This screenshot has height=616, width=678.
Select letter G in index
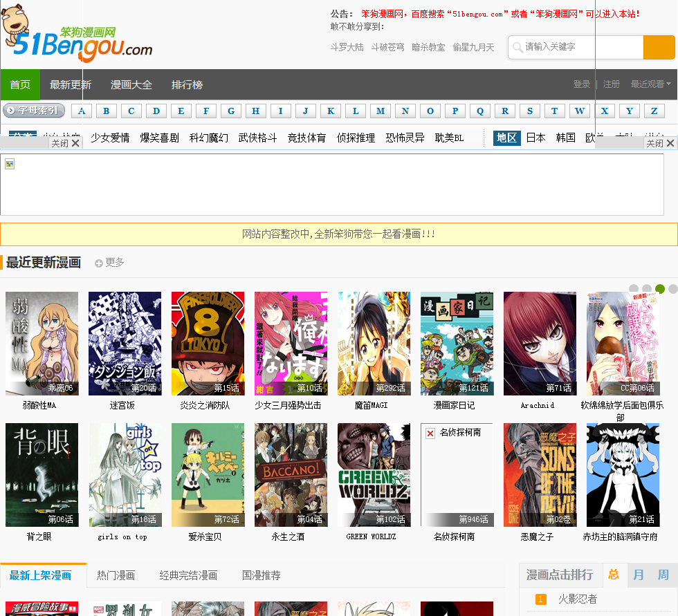point(231,111)
